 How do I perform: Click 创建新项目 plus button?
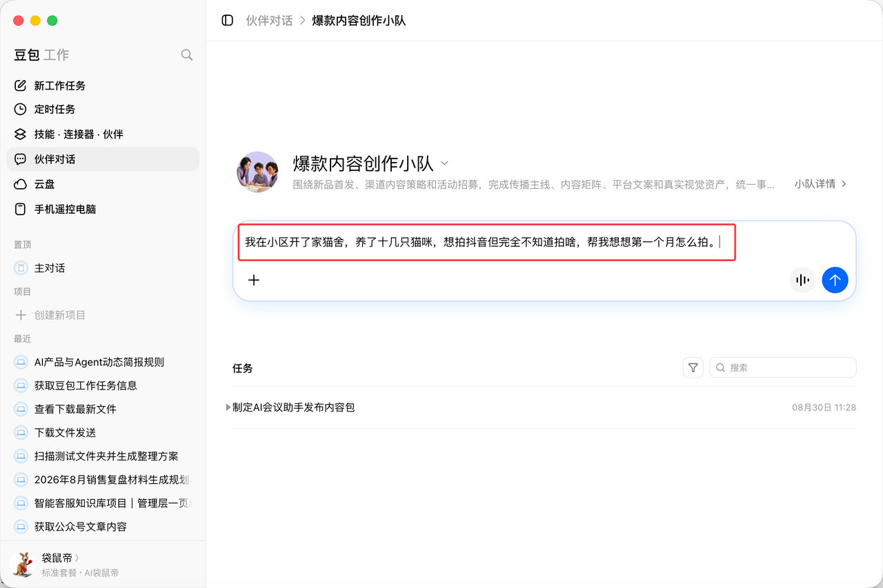click(x=21, y=315)
